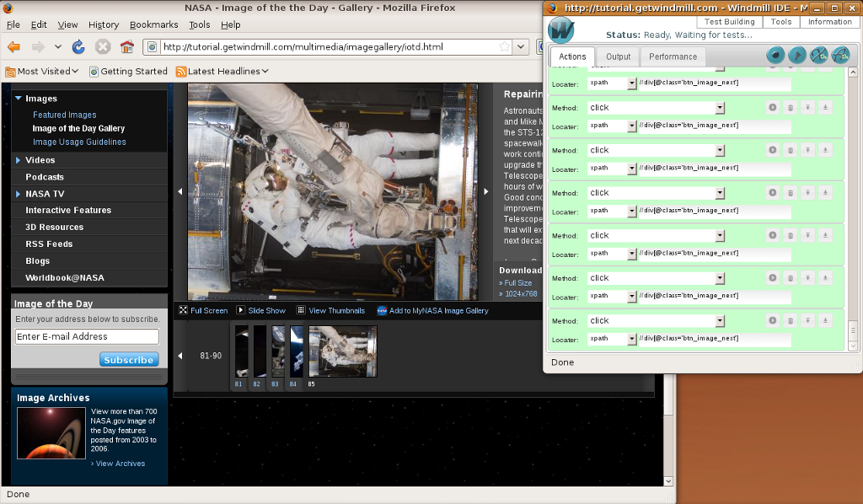Open the Full Size download link
The width and height of the screenshot is (863, 504).
click(518, 283)
